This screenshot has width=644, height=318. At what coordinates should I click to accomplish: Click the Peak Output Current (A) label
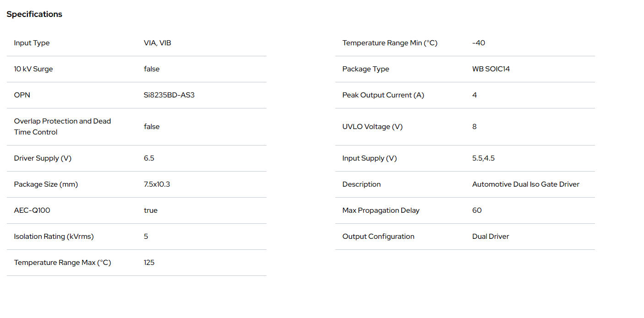[x=383, y=95]
